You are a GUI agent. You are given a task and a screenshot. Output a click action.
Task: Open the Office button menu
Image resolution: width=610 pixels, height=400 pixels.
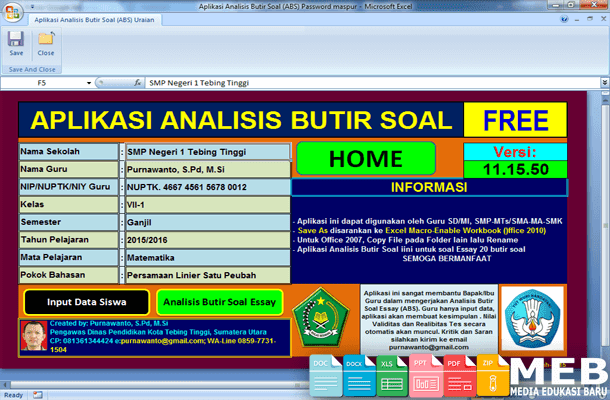tap(12, 12)
